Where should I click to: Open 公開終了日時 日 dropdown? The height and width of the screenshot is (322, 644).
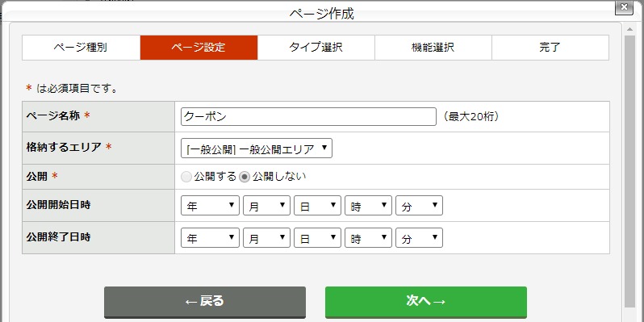click(x=317, y=238)
